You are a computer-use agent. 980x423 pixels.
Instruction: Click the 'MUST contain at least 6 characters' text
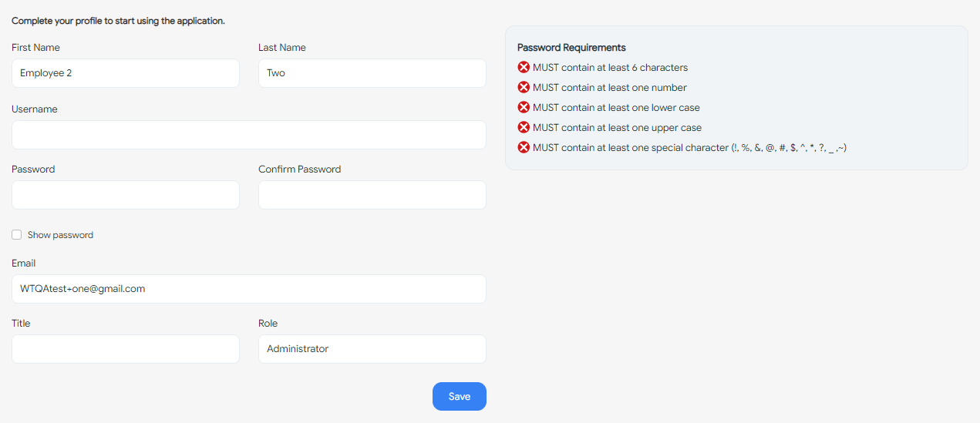[610, 68]
